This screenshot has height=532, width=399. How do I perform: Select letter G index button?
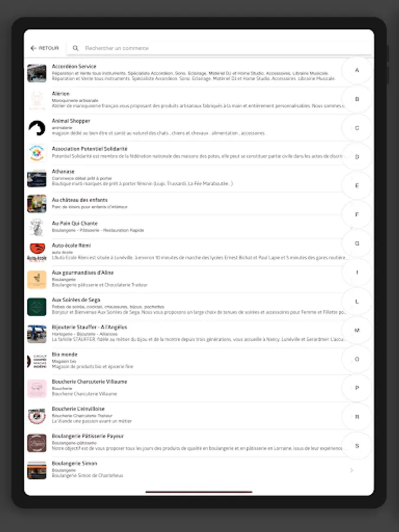pyautogui.click(x=356, y=244)
